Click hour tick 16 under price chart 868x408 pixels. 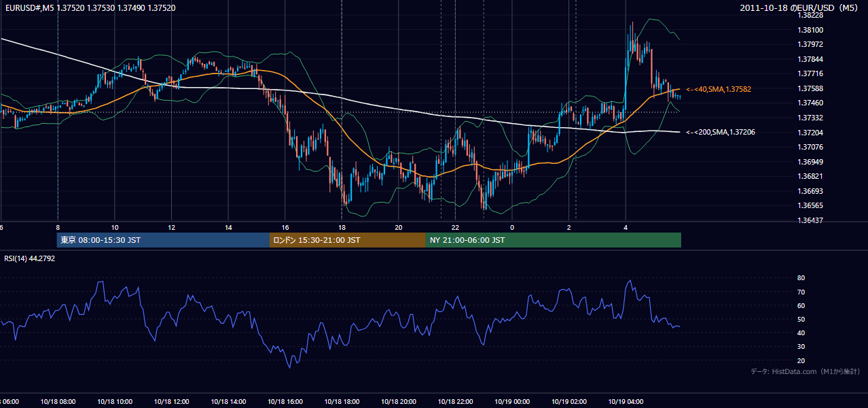(285, 227)
